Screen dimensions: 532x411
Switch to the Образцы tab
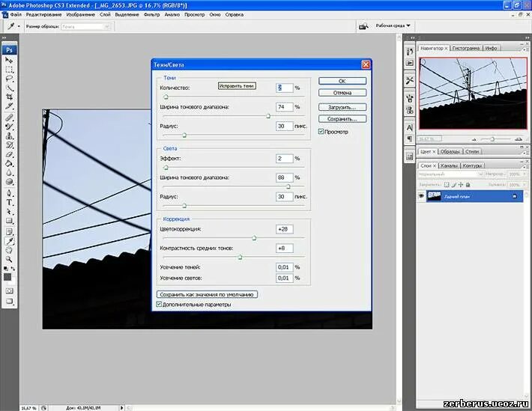tap(450, 151)
